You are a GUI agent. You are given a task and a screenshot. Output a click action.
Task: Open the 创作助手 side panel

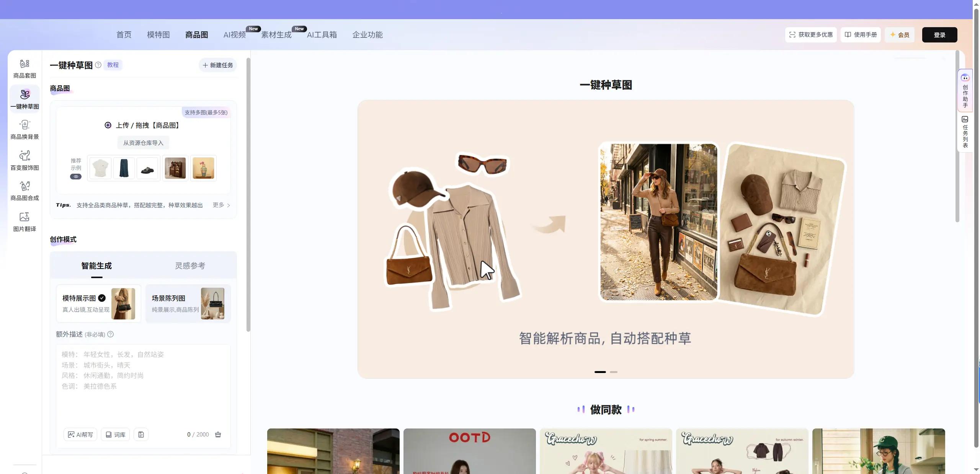(x=965, y=90)
